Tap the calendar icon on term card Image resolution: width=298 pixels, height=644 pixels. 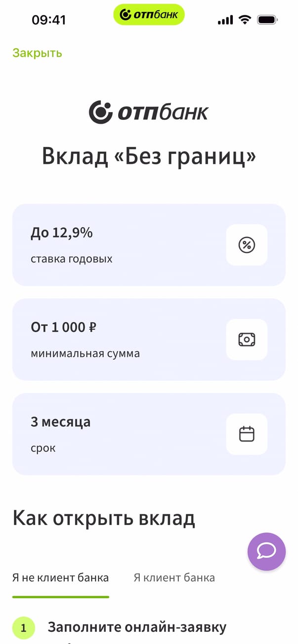pyautogui.click(x=247, y=434)
